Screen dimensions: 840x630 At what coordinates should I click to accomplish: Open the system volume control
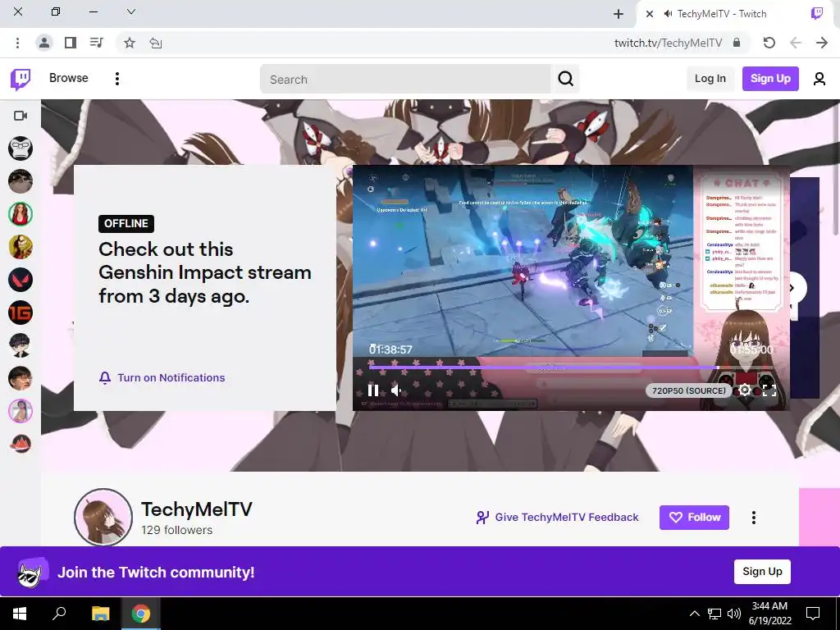pyautogui.click(x=734, y=614)
